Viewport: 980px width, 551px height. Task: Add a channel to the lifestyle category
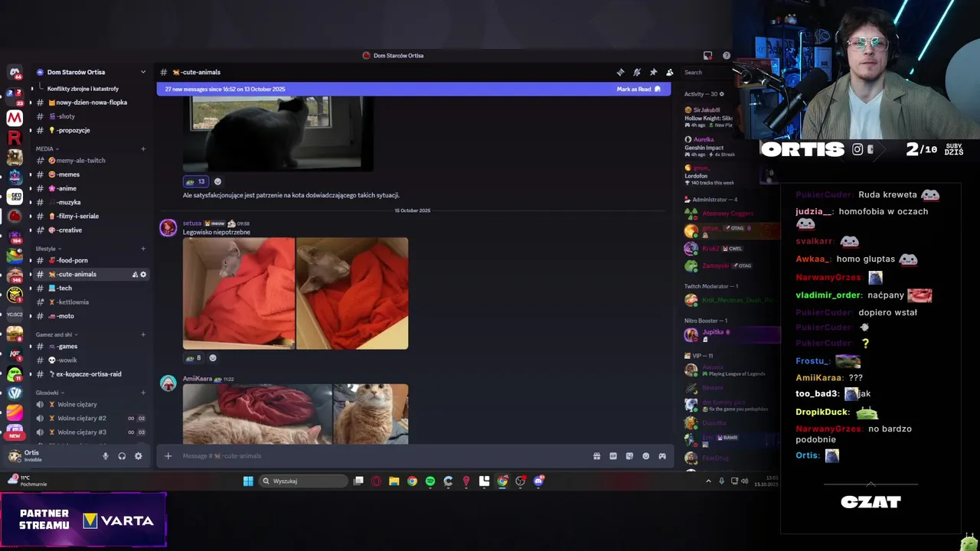point(143,249)
